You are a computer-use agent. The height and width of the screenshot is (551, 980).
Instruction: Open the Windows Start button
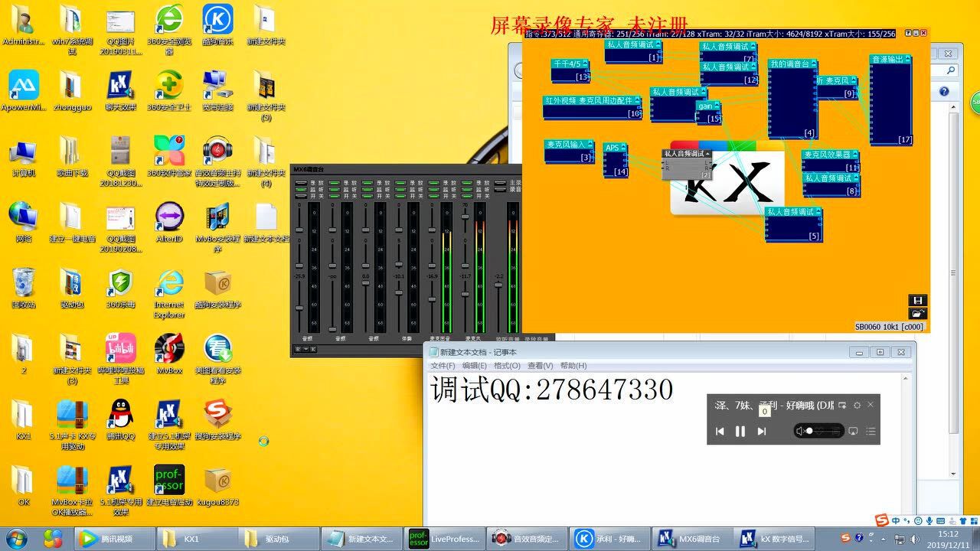(x=15, y=538)
